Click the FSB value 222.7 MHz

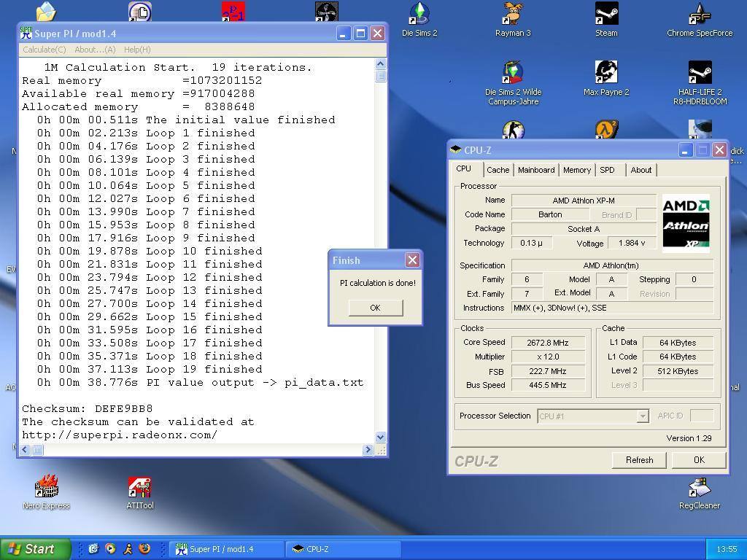click(x=547, y=371)
